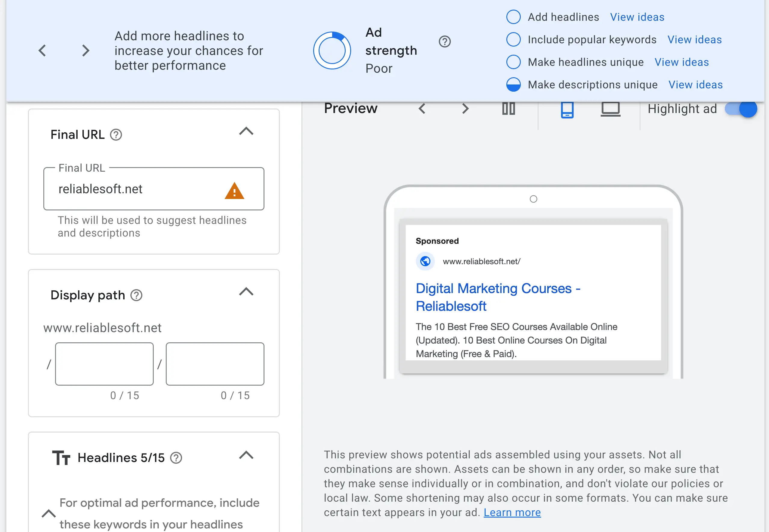The height and width of the screenshot is (532, 769).
Task: Collapse the Headlines 5/15 section
Action: click(x=246, y=455)
